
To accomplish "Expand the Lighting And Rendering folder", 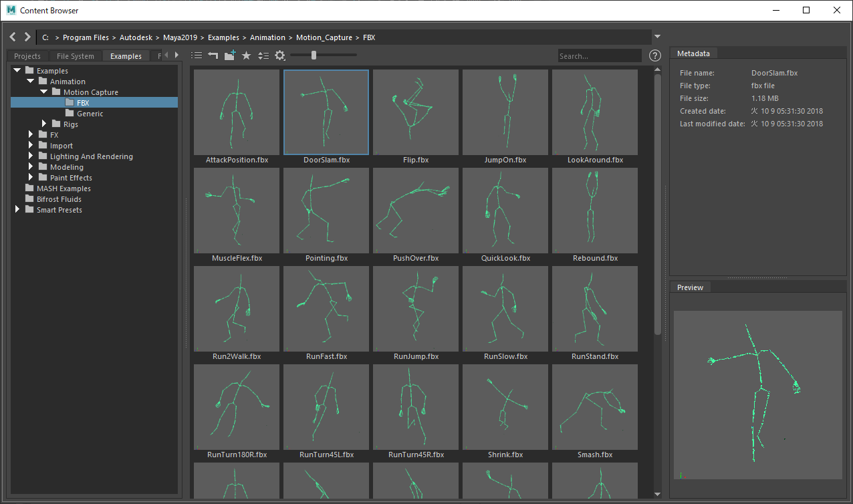I will point(31,156).
